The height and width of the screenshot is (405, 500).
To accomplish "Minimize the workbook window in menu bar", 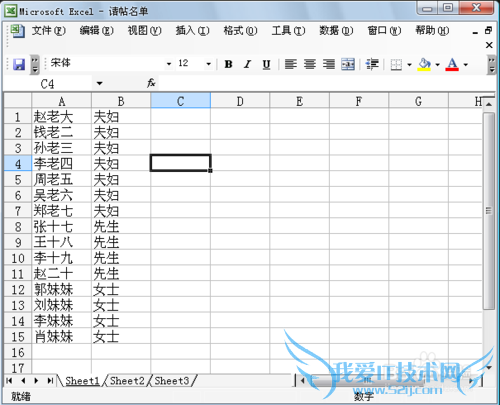I will coord(475,32).
